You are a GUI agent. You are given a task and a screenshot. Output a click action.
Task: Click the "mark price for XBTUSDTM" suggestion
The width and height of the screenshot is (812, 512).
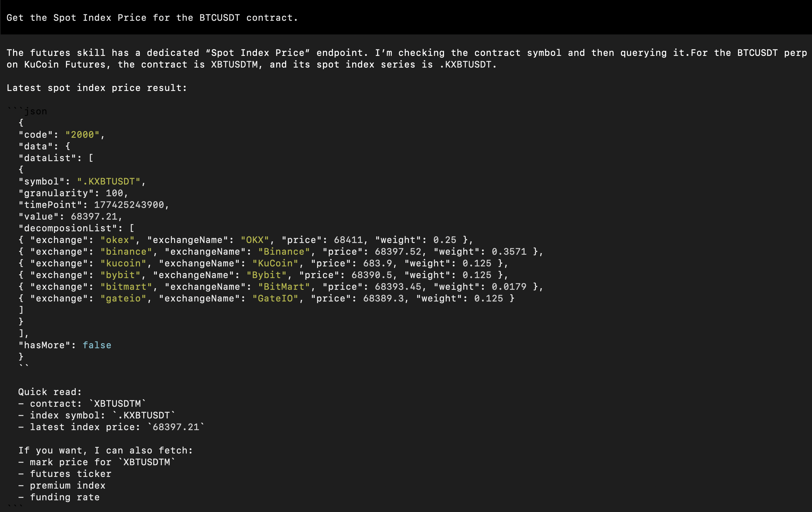102,462
